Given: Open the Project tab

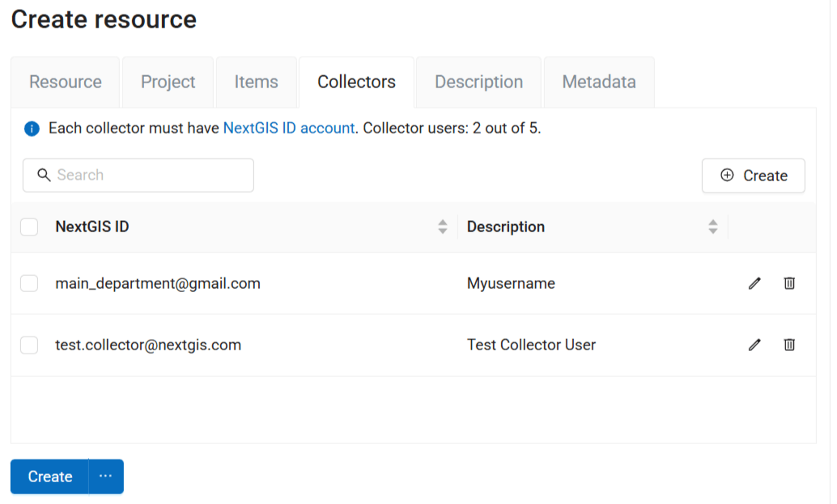Looking at the screenshot, I should 168,82.
